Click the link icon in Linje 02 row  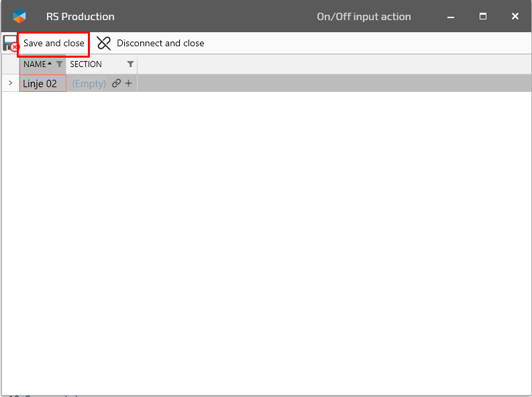coord(116,84)
